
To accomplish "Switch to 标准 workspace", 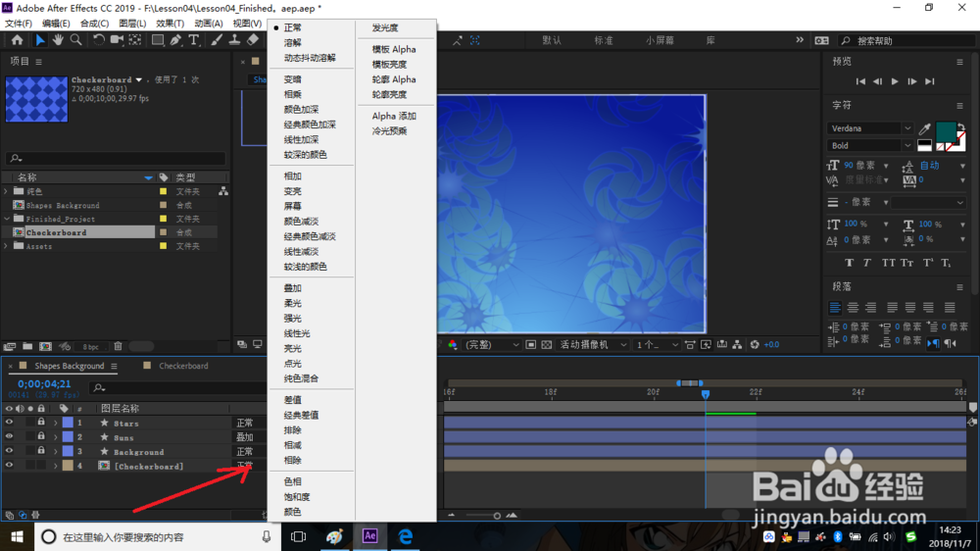I will pyautogui.click(x=603, y=40).
